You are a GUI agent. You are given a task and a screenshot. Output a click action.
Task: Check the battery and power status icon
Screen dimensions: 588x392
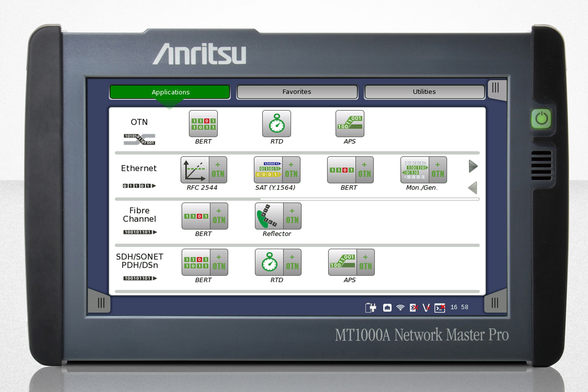point(371,307)
